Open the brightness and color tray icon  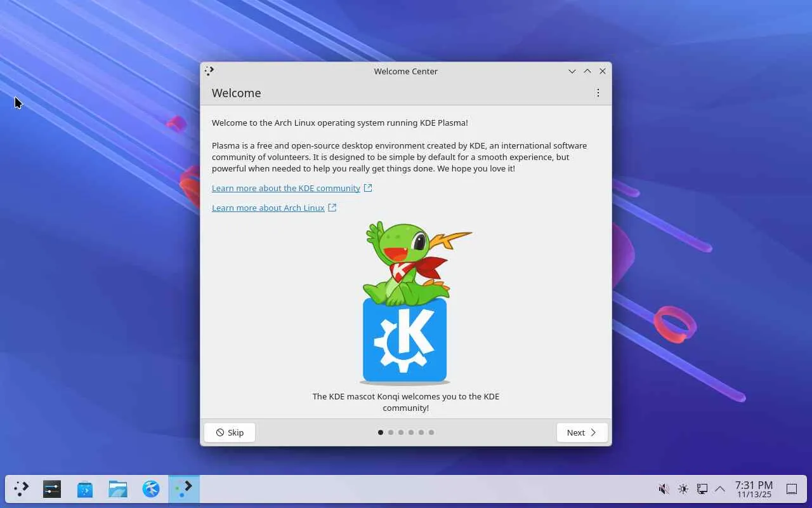click(683, 489)
